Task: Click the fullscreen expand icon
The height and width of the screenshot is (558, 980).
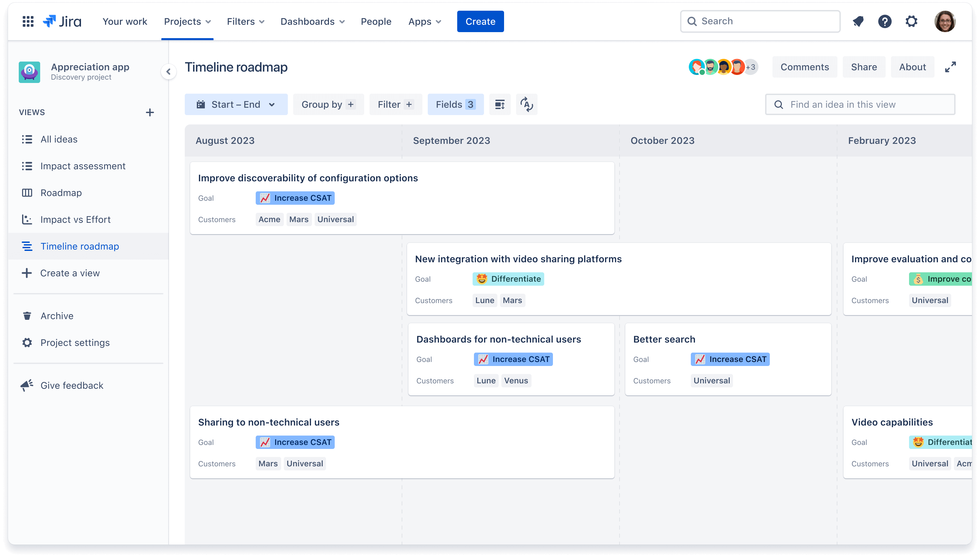Action: 951,67
